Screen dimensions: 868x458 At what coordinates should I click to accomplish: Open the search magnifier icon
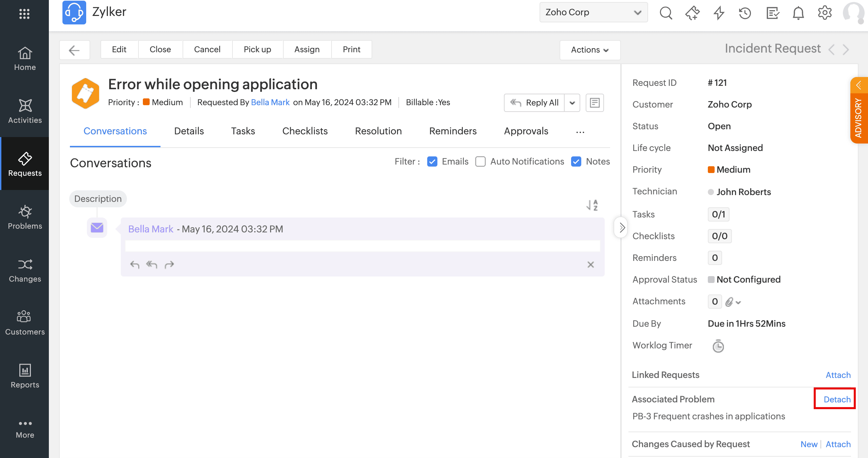pyautogui.click(x=666, y=13)
